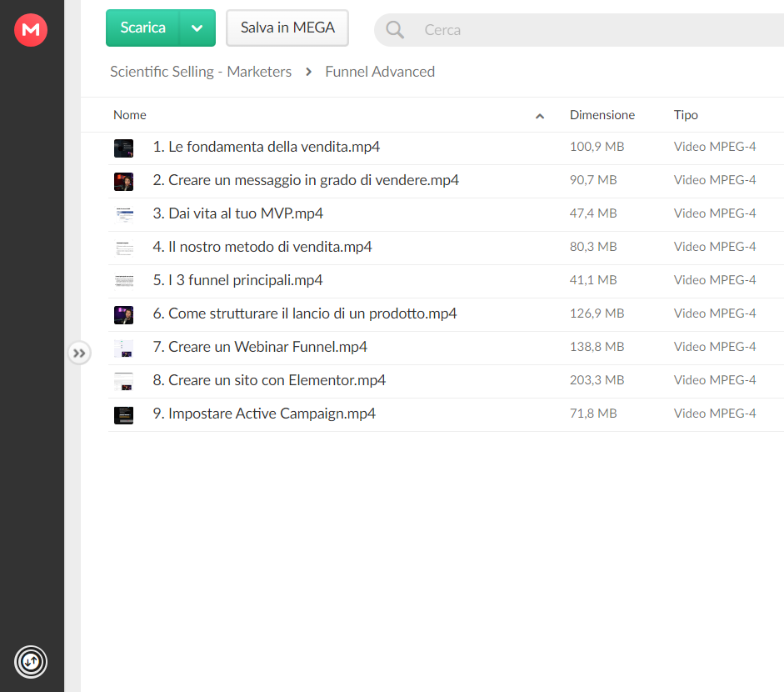Sort by Tipo column header
Screen dimensions: 784x692
pos(686,115)
